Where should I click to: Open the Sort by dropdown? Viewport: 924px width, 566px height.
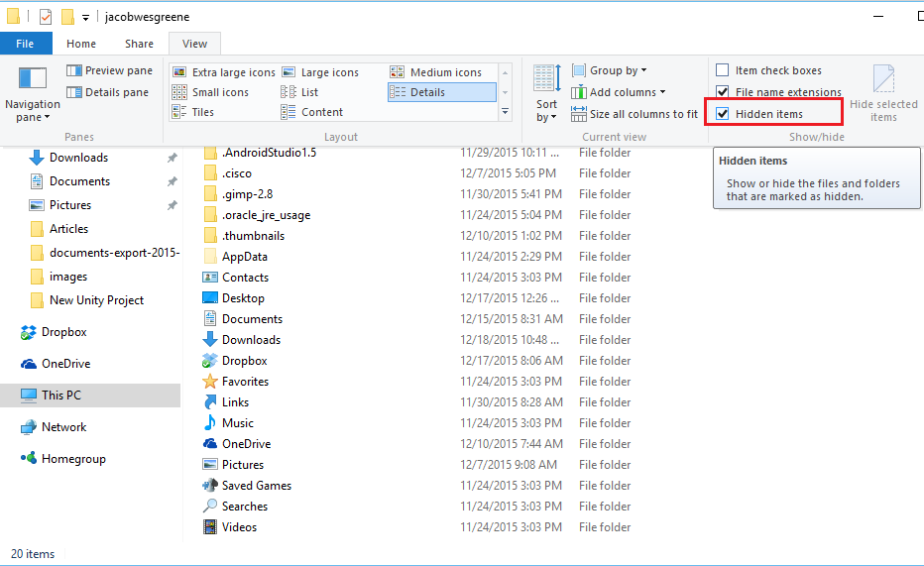tap(546, 95)
